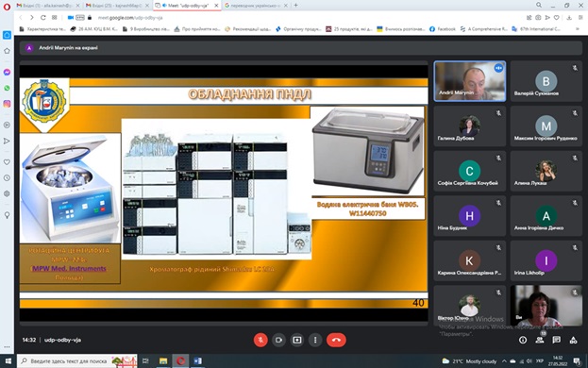Switch to the Google translator tab
This screenshot has width=588, height=368.
pos(256,6)
